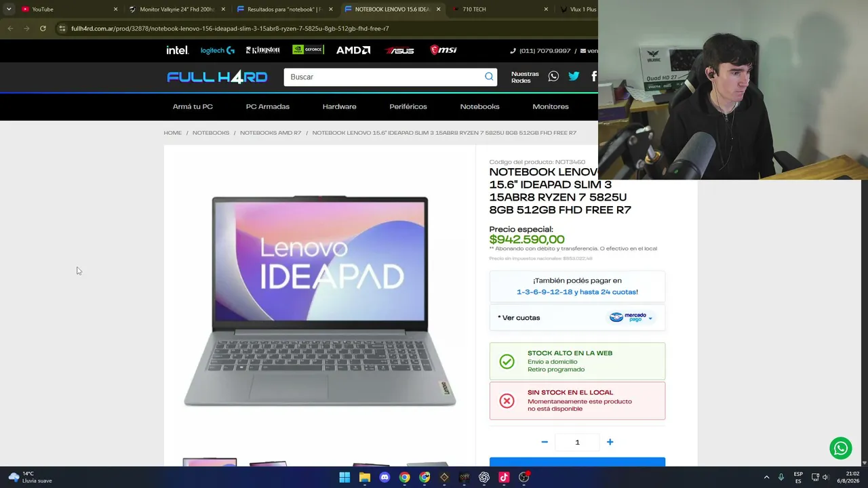Click the Kingston brand logo
This screenshot has height=488, width=868.
point(263,50)
